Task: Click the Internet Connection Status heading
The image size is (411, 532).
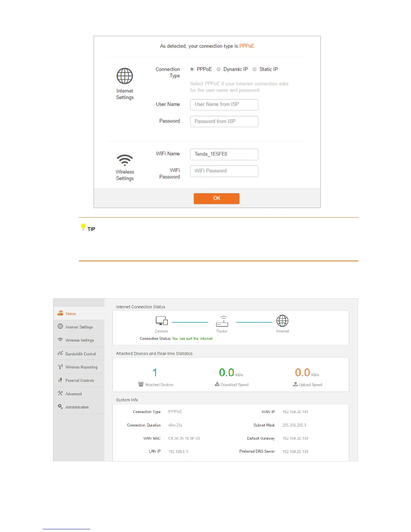Action: 140,307
